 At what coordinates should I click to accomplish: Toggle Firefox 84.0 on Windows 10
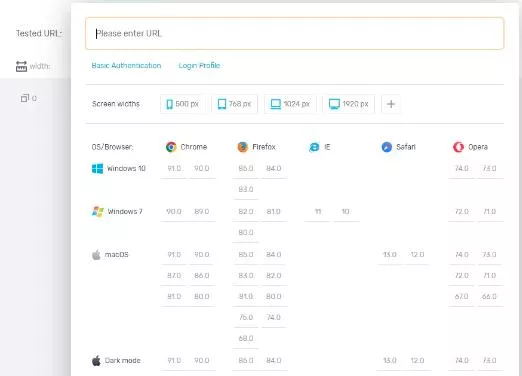(x=274, y=169)
